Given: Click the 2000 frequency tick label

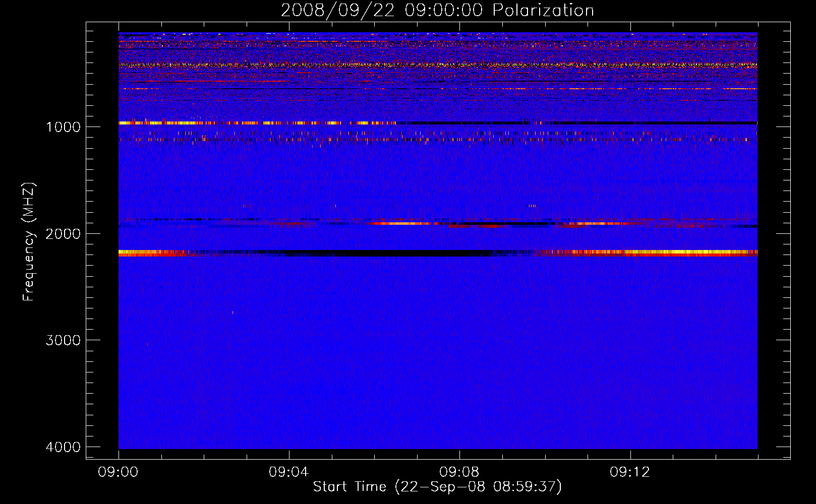Looking at the screenshot, I should coord(63,234).
